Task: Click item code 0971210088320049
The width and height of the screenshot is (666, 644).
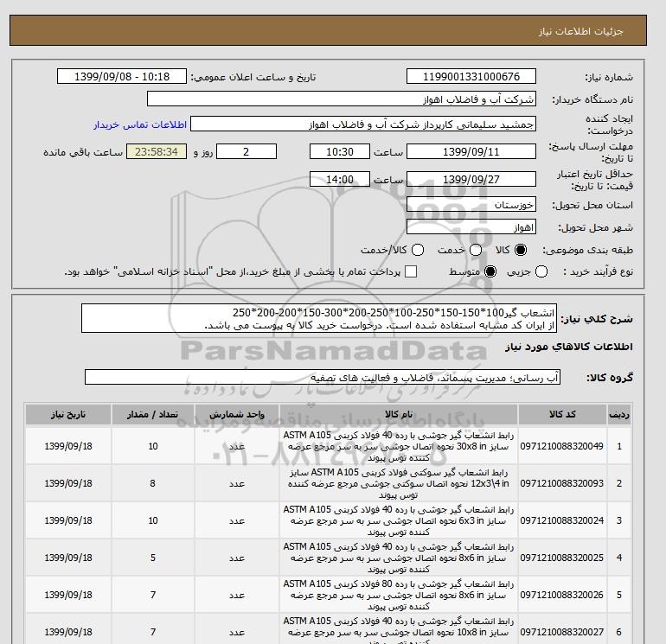Action: (x=561, y=446)
